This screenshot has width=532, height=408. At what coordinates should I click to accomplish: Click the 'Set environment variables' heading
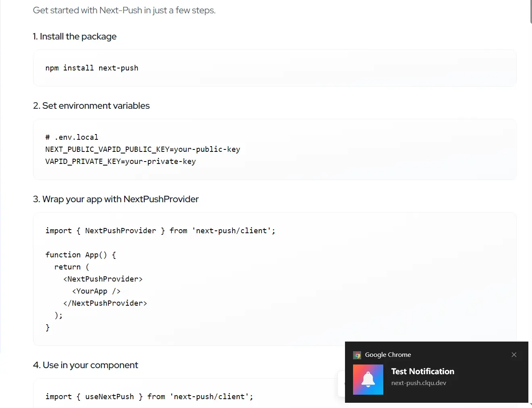point(91,106)
